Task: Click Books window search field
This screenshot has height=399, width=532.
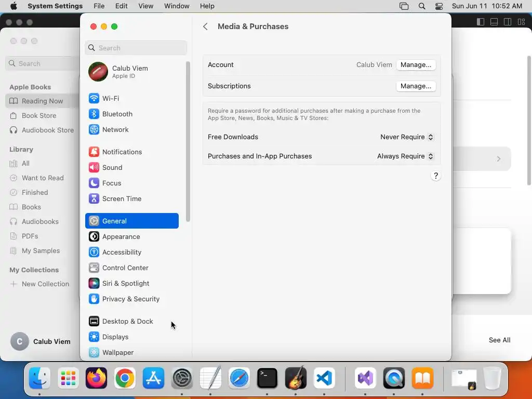Action: [x=43, y=64]
